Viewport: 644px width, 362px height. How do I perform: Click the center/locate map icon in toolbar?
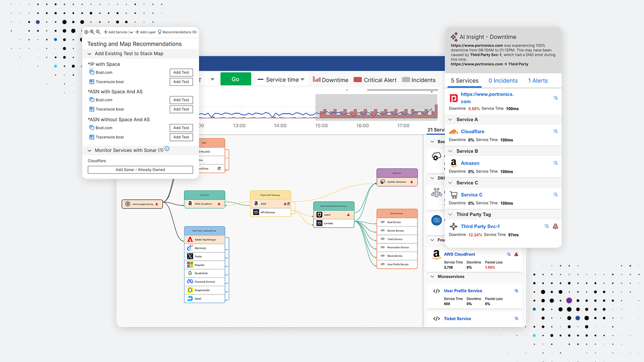[87, 32]
